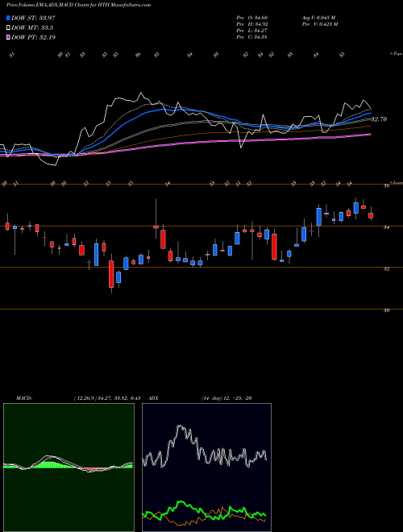Screen dimensions: 403x532
Task: Click the 'DOW MT: 33.5' legend text
Action: [32, 28]
